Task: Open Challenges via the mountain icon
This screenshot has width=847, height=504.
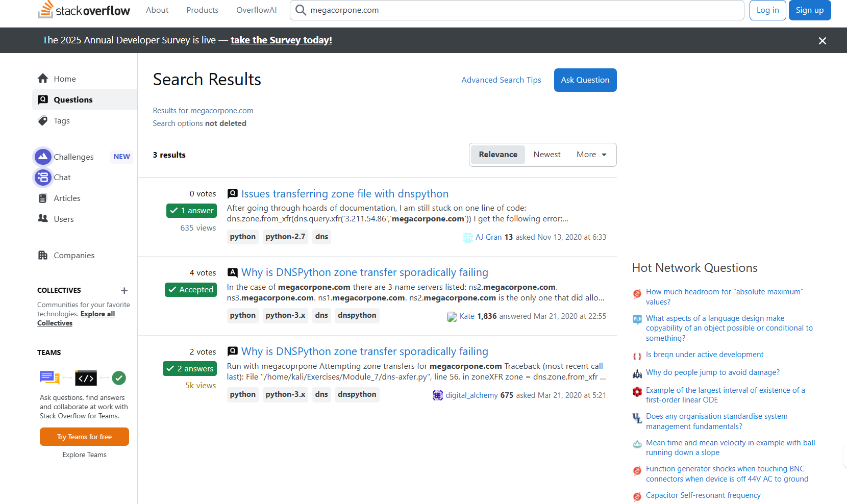Action: tap(43, 157)
